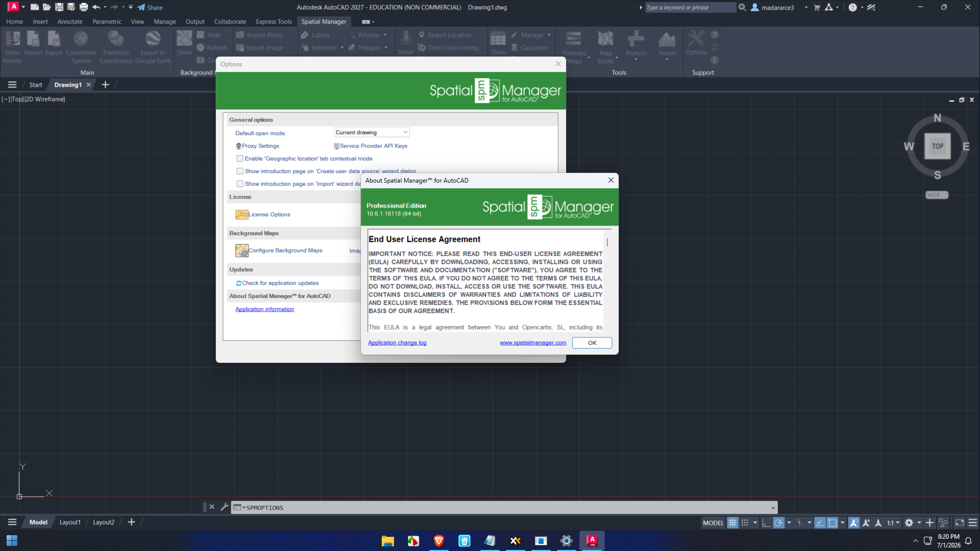Open the Default open mode dropdown
980x551 pixels.
click(372, 133)
